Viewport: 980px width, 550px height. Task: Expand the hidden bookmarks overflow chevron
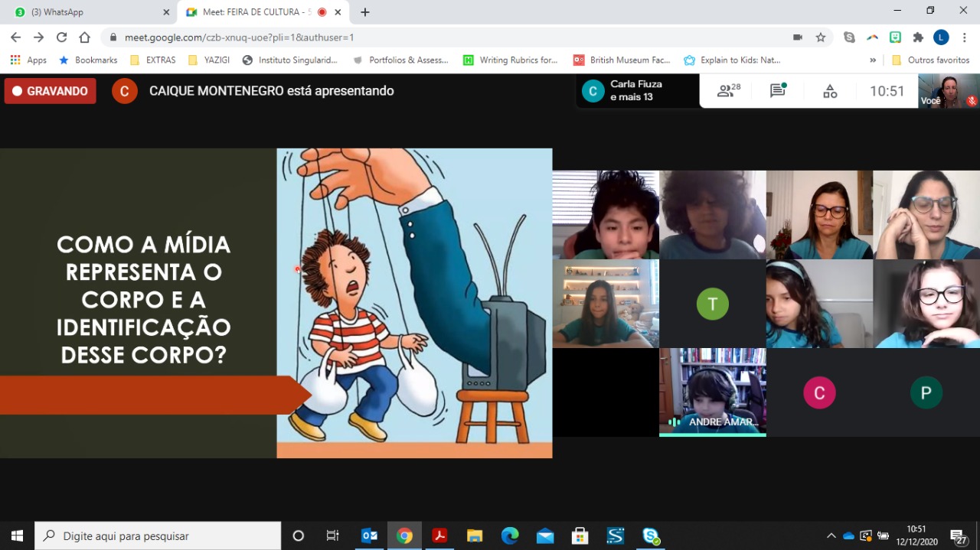pos(873,60)
